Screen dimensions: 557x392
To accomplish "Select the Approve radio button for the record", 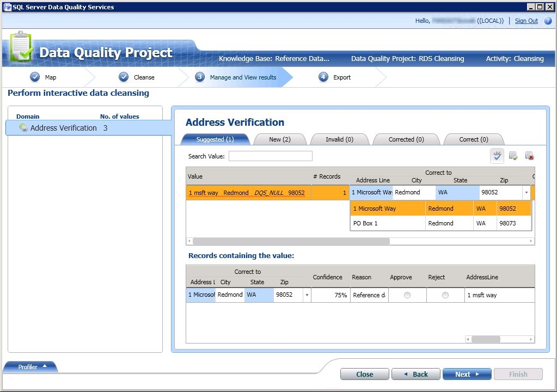I will [x=407, y=295].
